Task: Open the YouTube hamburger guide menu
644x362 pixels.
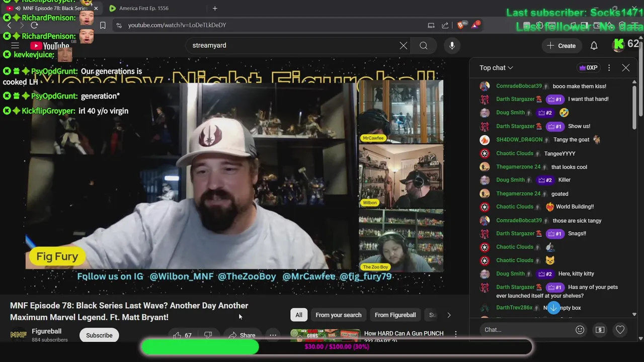Action: [15, 46]
